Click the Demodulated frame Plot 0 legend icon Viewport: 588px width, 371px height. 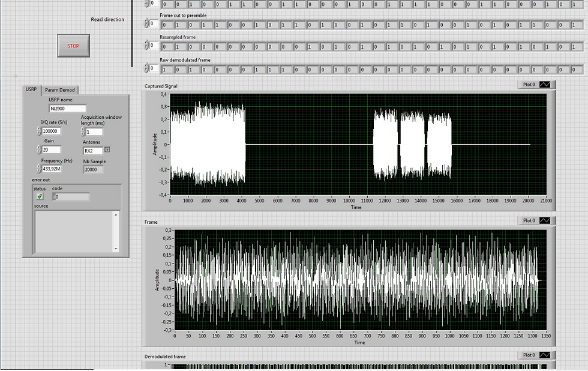point(545,355)
